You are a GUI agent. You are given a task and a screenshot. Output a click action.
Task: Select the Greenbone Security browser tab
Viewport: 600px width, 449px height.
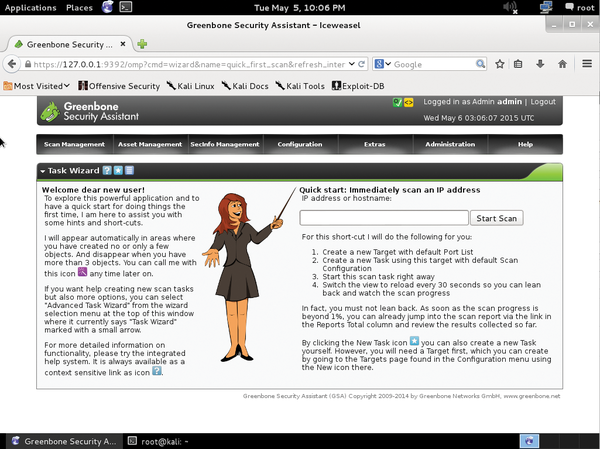coord(70,44)
